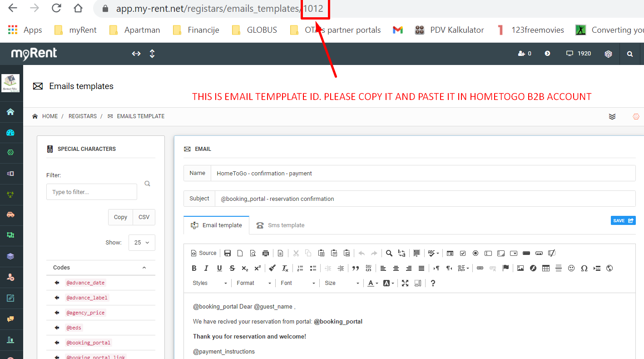Center align the text

point(396,268)
